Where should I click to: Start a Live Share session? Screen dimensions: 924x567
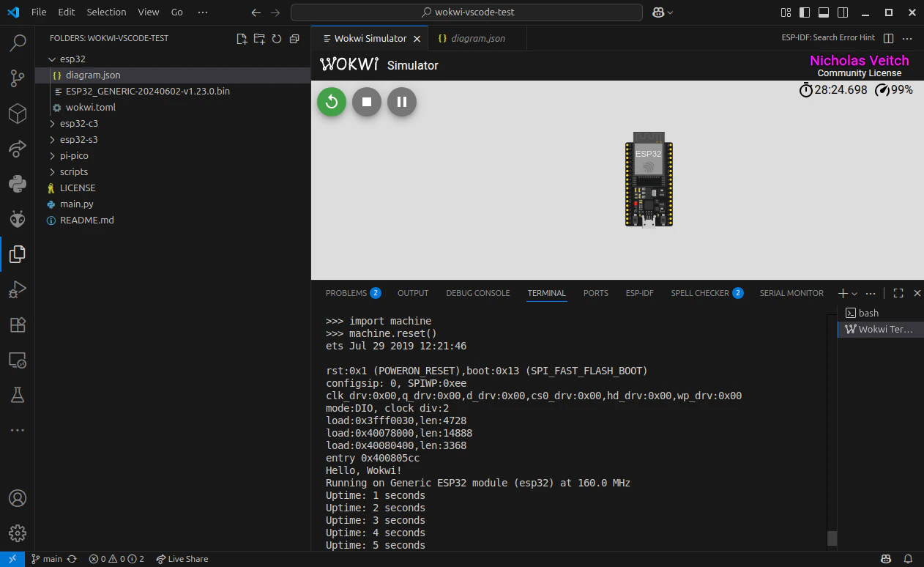tap(182, 559)
